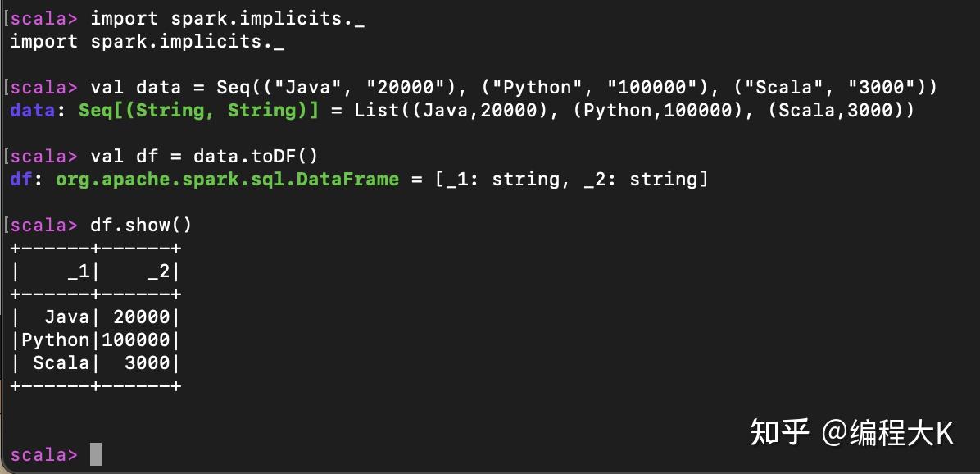Click the 100000 cell in the table output
Screen dimensions: 980x474
[135, 340]
